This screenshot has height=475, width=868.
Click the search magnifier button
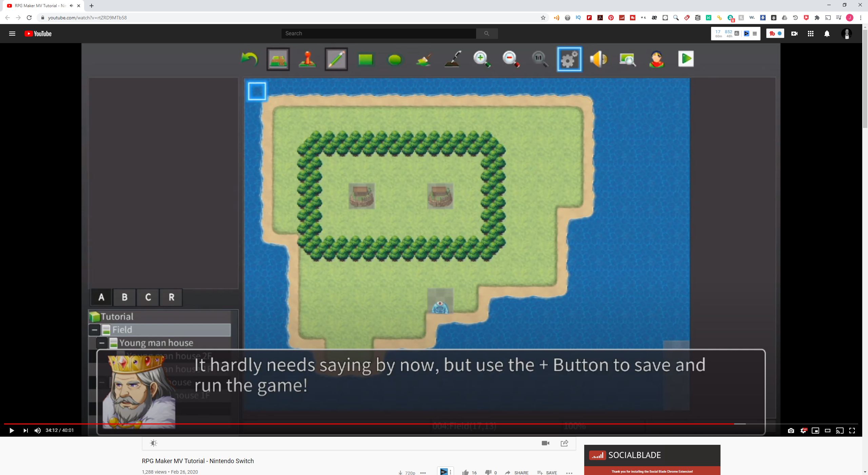click(487, 33)
